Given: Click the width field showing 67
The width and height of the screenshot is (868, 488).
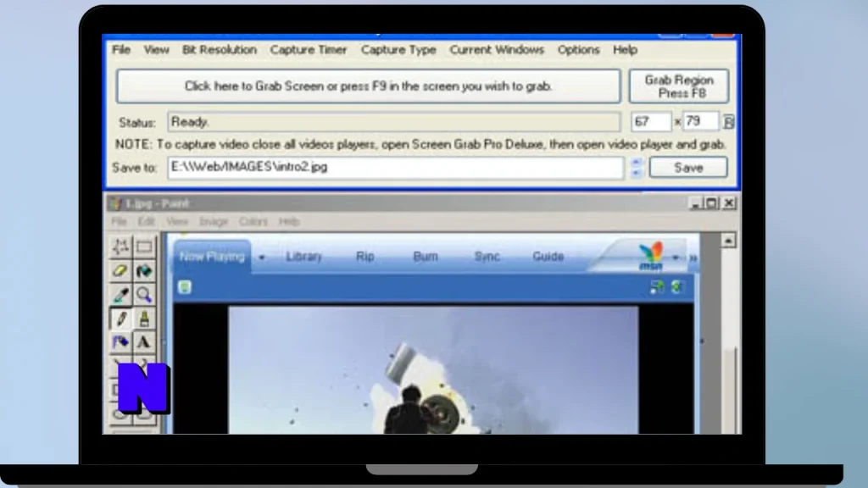Looking at the screenshot, I should point(651,122).
